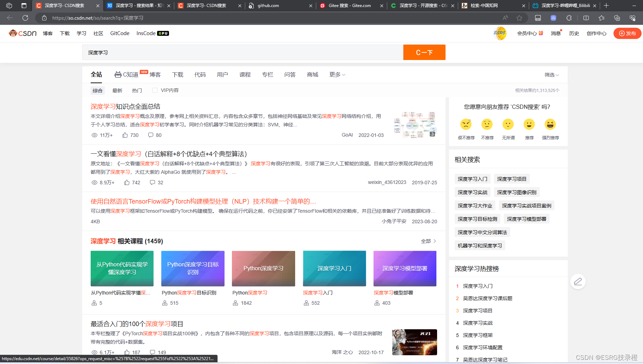
Task: Open new browser tab
Action: tap(606, 6)
